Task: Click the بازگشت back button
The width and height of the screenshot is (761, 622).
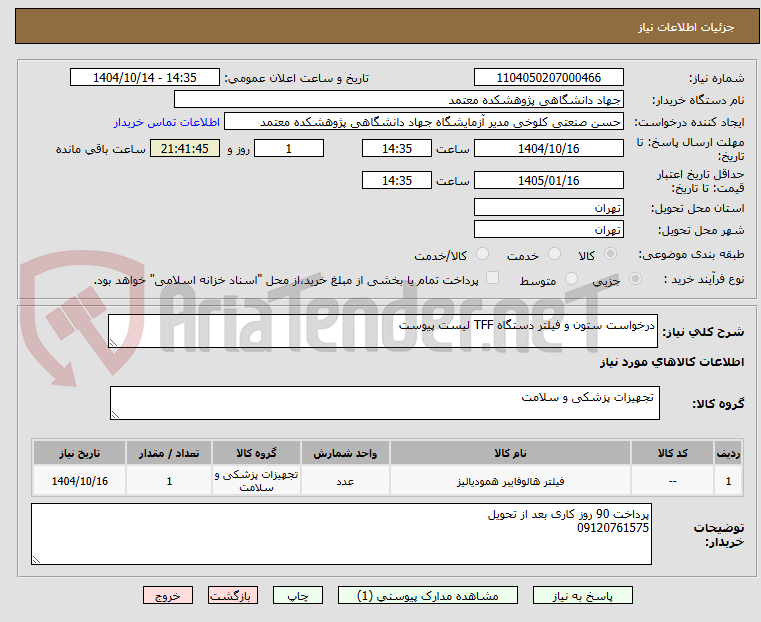Action: [233, 595]
